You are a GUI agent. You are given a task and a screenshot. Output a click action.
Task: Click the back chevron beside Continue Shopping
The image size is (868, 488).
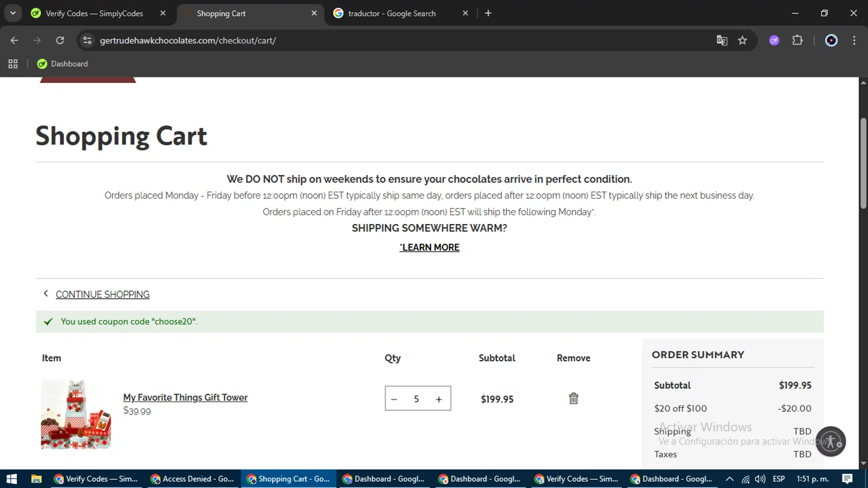[x=46, y=293]
